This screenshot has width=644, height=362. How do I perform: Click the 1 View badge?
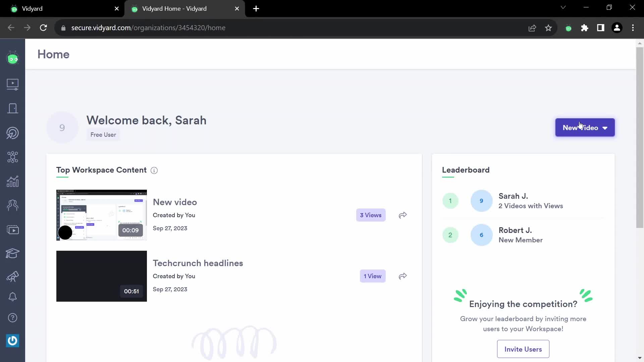tap(372, 276)
